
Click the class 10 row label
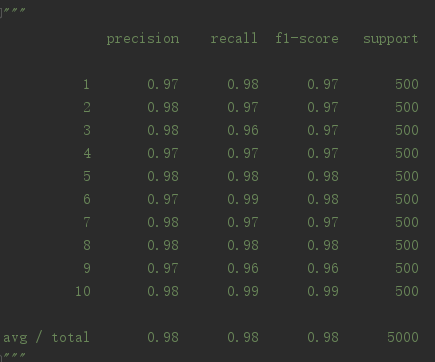(x=83, y=291)
